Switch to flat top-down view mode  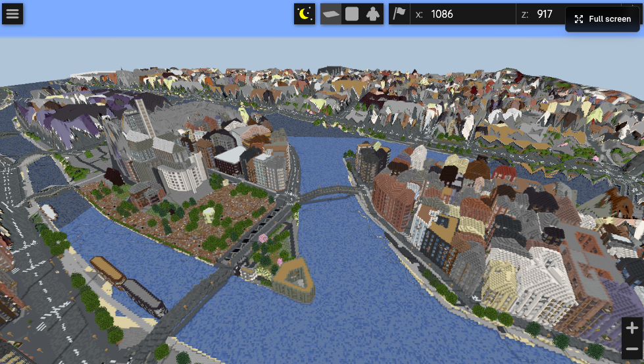tap(352, 14)
